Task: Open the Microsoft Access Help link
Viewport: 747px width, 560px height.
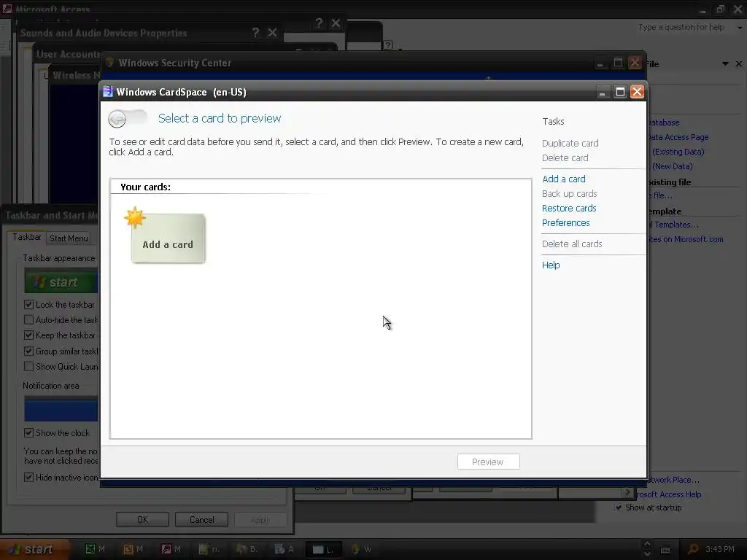Action: [670, 494]
